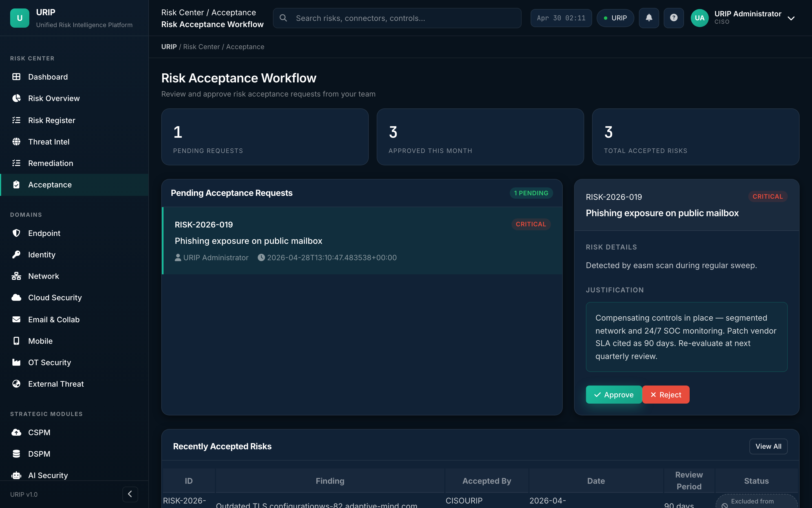Click the Acceptance clipboard icon
Viewport: 812px width, 508px height.
coord(16,185)
